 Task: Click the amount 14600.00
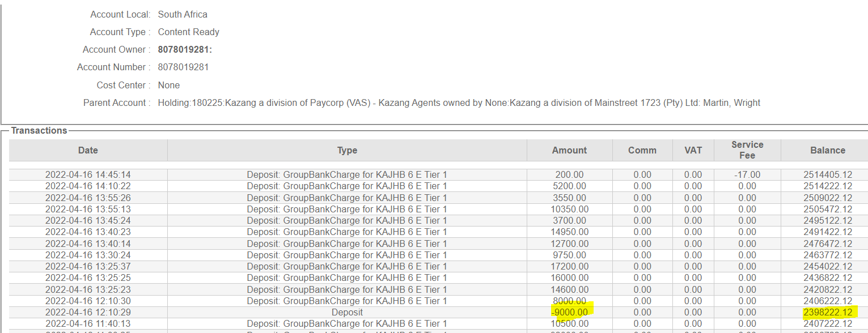click(x=569, y=289)
